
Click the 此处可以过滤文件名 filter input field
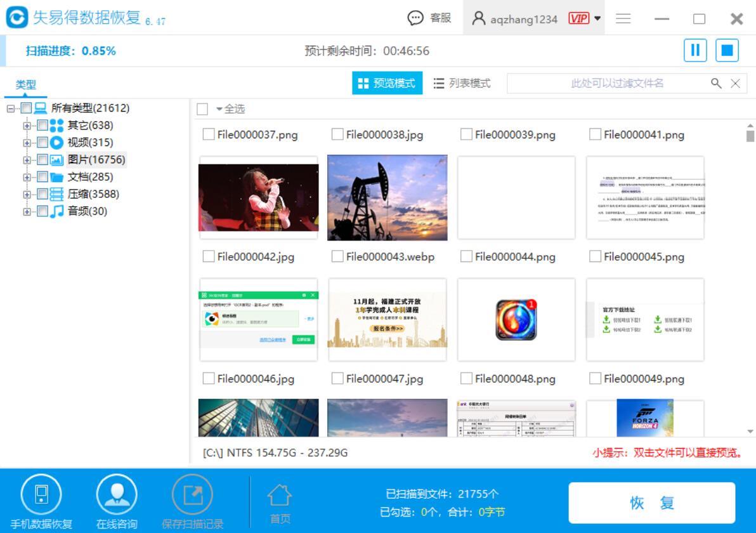[x=608, y=84]
